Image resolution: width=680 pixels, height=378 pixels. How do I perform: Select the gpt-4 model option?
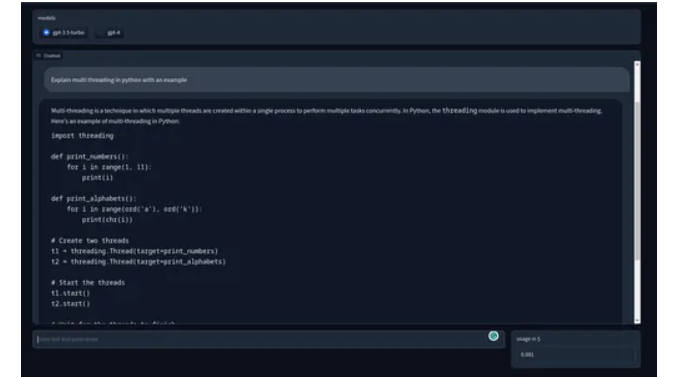click(110, 33)
